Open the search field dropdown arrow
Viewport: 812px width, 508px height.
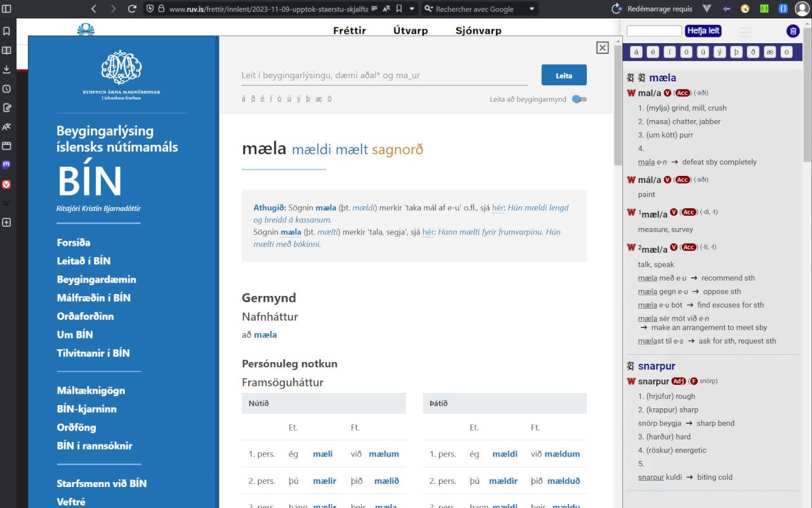532,9
